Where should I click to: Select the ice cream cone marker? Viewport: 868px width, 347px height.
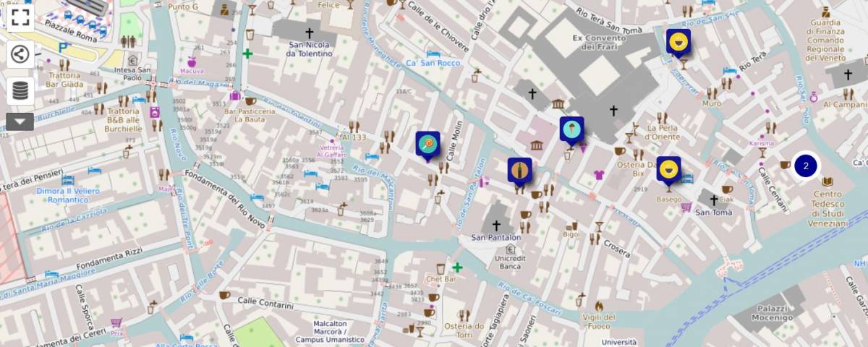pos(571,130)
